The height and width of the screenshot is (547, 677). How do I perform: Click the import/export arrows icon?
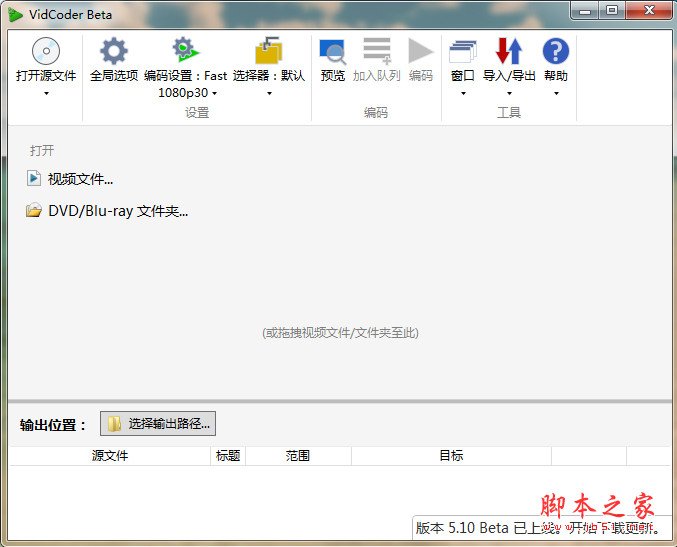point(509,51)
